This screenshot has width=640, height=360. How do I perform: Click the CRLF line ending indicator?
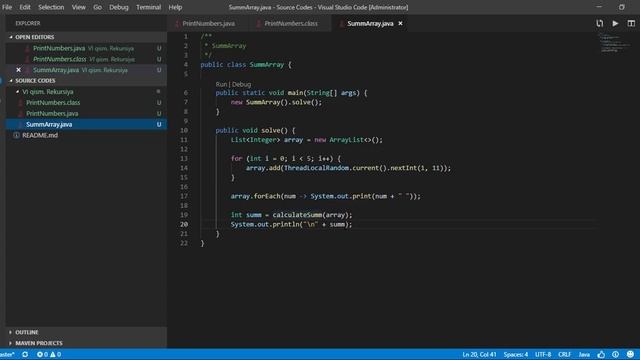[x=564, y=354]
